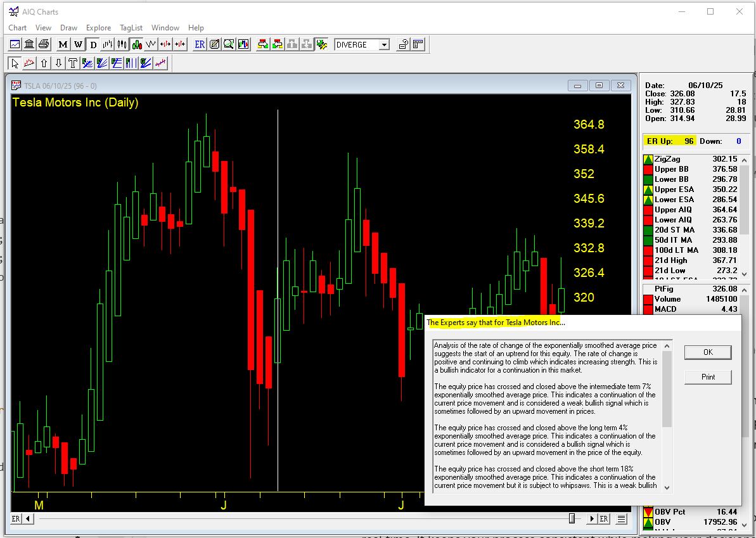Viewport: 756px width, 538px height.
Task: Click the up-arrow annotation tool icon
Action: pos(42,63)
